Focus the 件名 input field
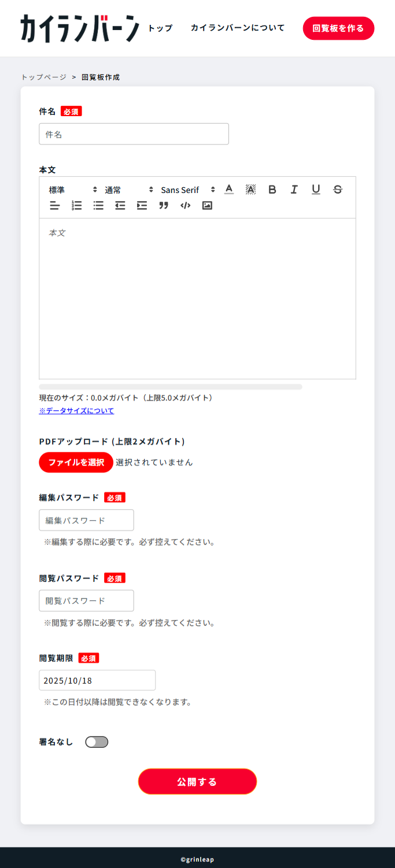The width and height of the screenshot is (395, 868). pos(134,134)
